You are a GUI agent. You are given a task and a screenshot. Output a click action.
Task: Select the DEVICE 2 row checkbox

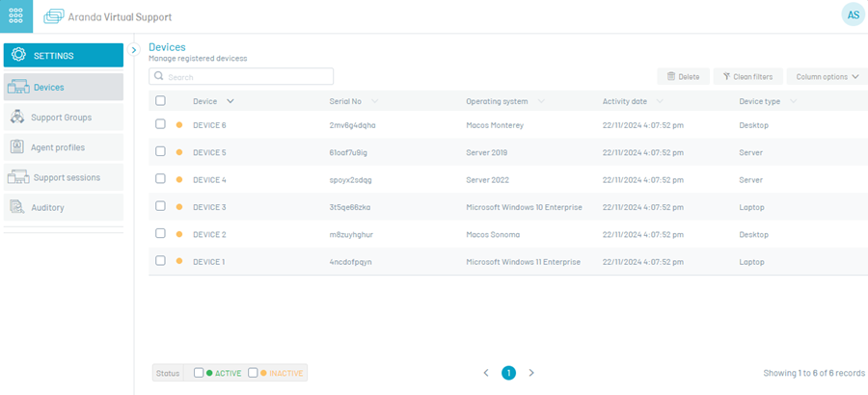pos(160,233)
